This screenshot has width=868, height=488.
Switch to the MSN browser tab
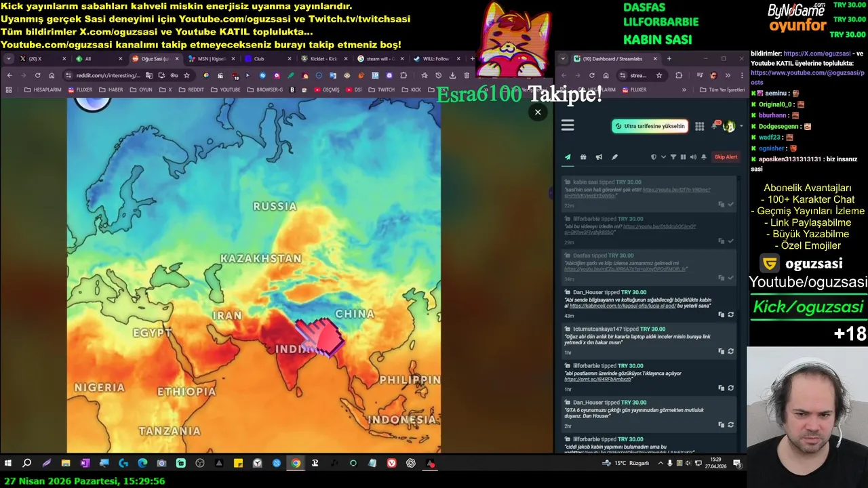coord(212,59)
